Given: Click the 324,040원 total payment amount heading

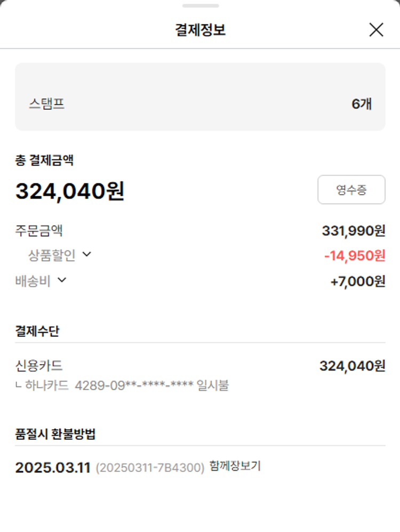Looking at the screenshot, I should tap(70, 191).
